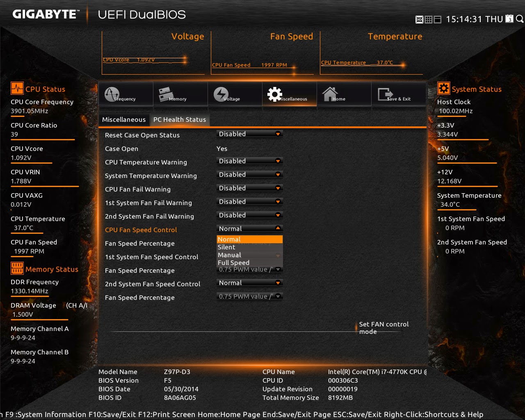
Task: Open the Memory settings menu icon
Action: pos(167,94)
